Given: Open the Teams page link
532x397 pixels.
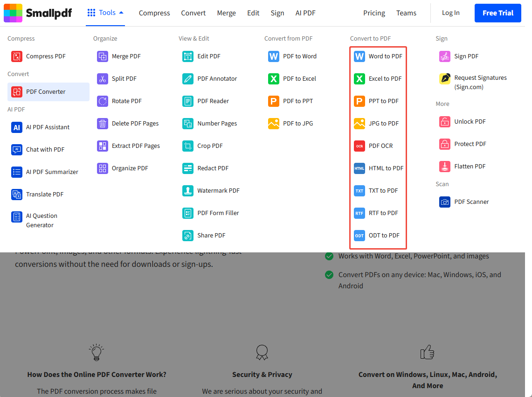Looking at the screenshot, I should [x=406, y=13].
